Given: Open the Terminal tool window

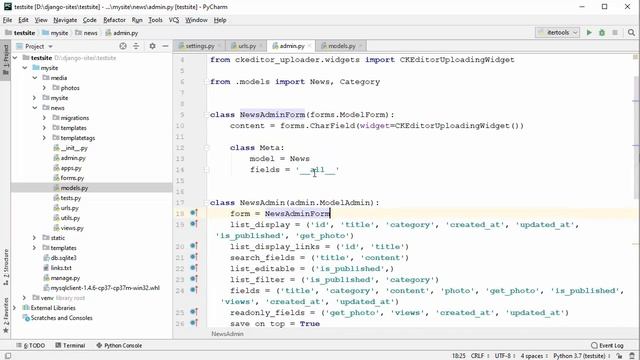Looking at the screenshot, I should [x=70, y=345].
